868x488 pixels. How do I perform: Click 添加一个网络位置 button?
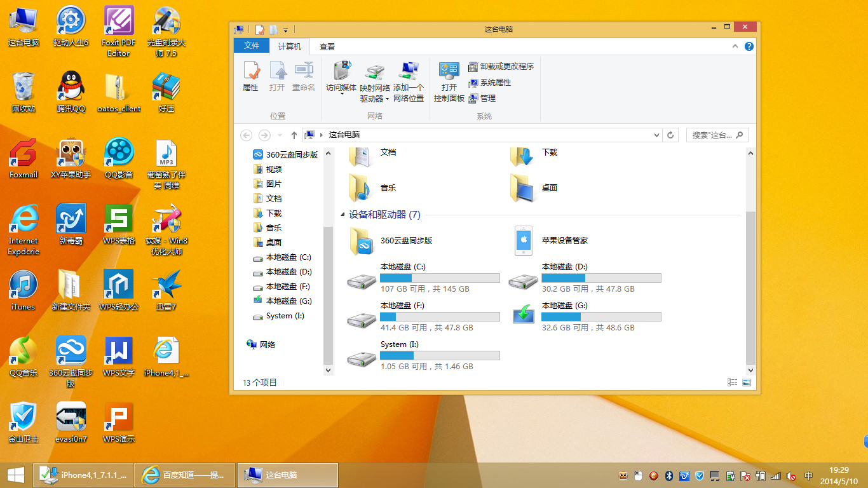tap(409, 82)
